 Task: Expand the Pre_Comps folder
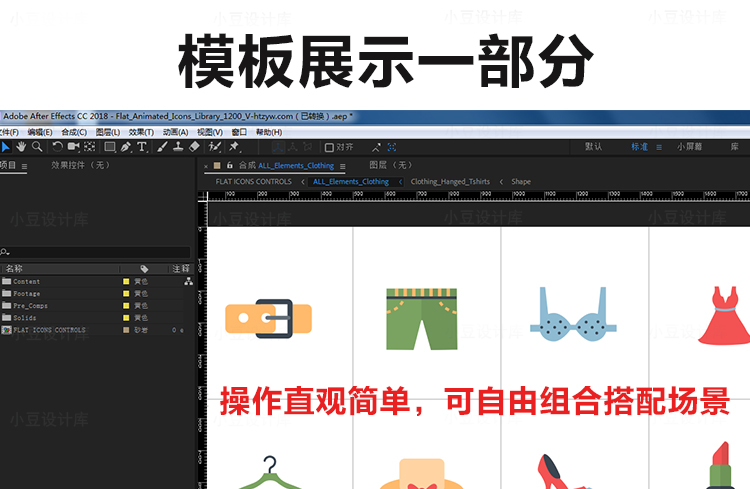(6, 305)
